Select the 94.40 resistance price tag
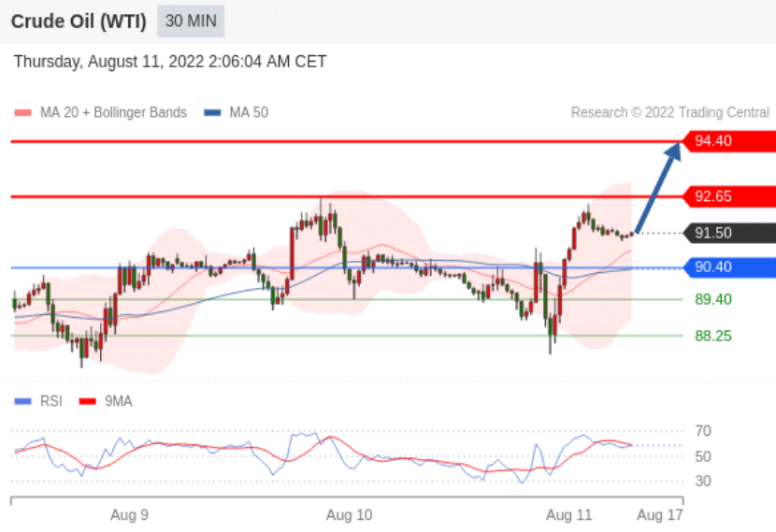Screen dimensions: 776x532 pos(728,141)
